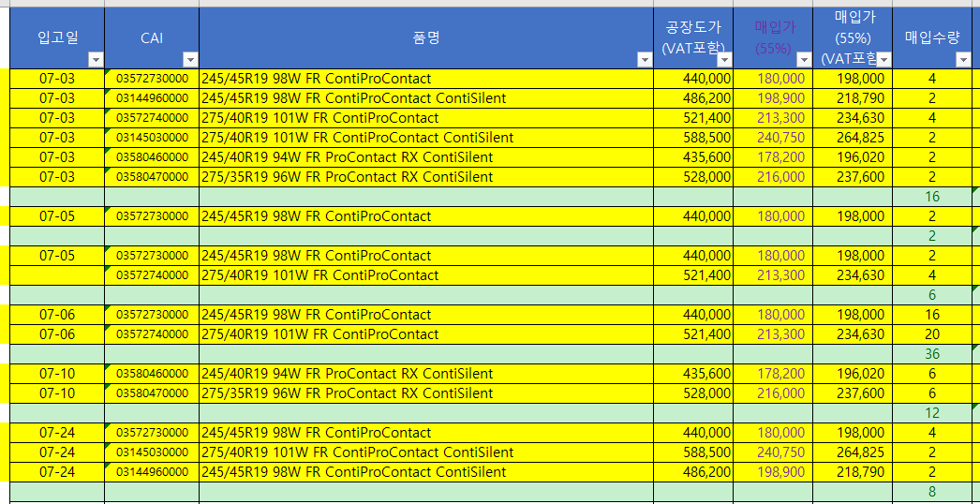Screen dimensions: 980x504
Task: Open the 매입수량 column filter dropdown
Action: tap(962, 60)
